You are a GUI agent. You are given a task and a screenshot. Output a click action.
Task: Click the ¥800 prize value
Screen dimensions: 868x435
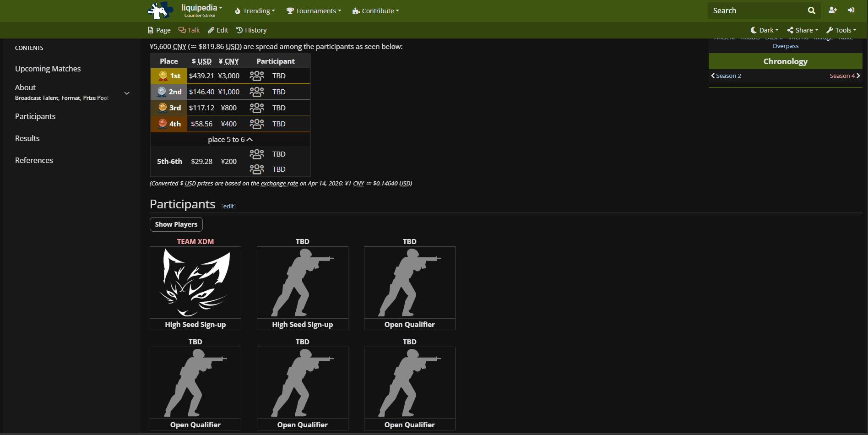click(x=229, y=108)
